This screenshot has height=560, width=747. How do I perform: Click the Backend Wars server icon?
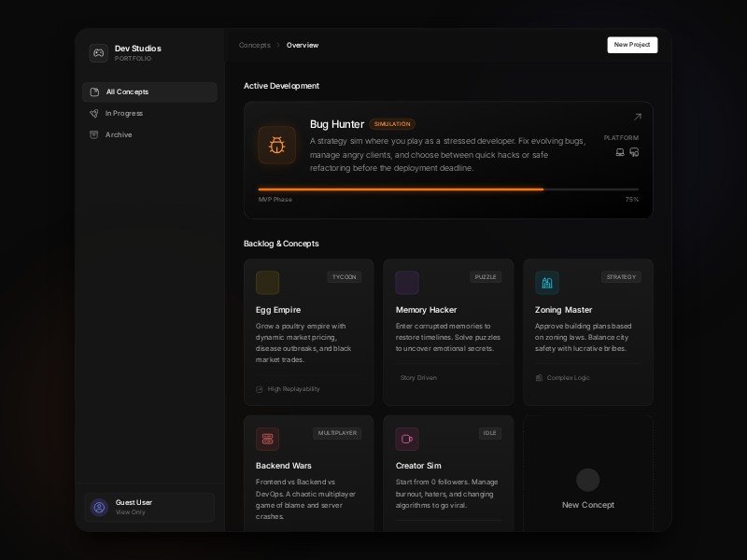267,439
